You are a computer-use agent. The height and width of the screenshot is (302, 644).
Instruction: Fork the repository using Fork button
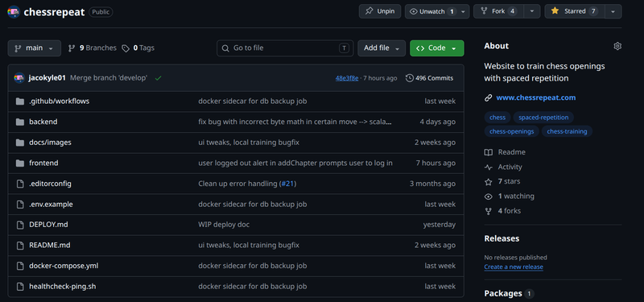(499, 11)
